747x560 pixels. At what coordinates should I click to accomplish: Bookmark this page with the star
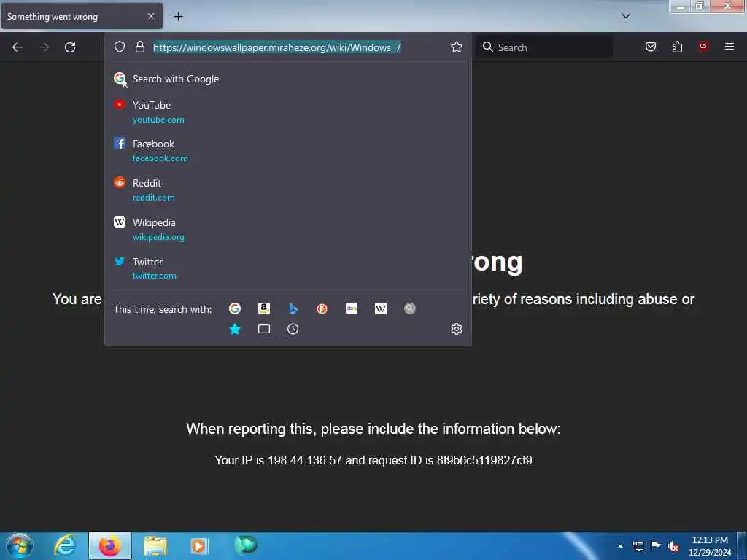(457, 47)
